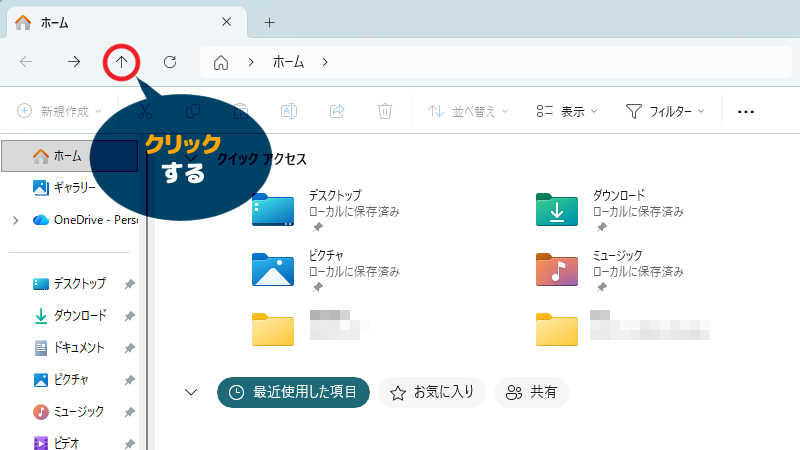Open the more options ellipsis menu
Viewport: 800px width, 450px height.
tap(746, 112)
